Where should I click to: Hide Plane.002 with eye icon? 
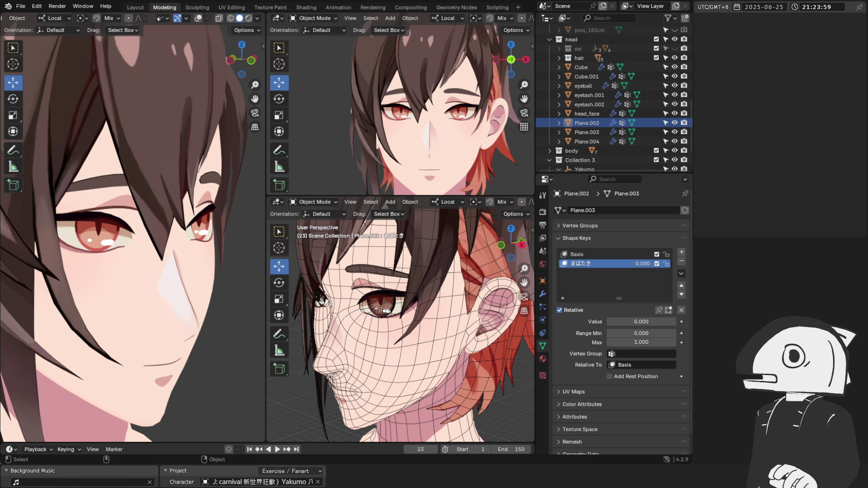pos(675,122)
